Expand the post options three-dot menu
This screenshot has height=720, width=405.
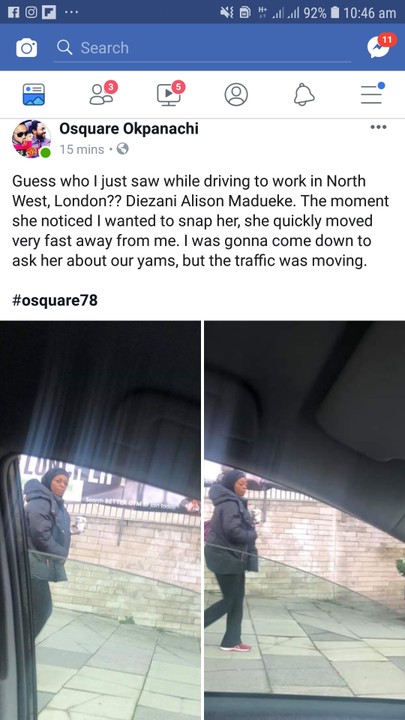pos(378,127)
